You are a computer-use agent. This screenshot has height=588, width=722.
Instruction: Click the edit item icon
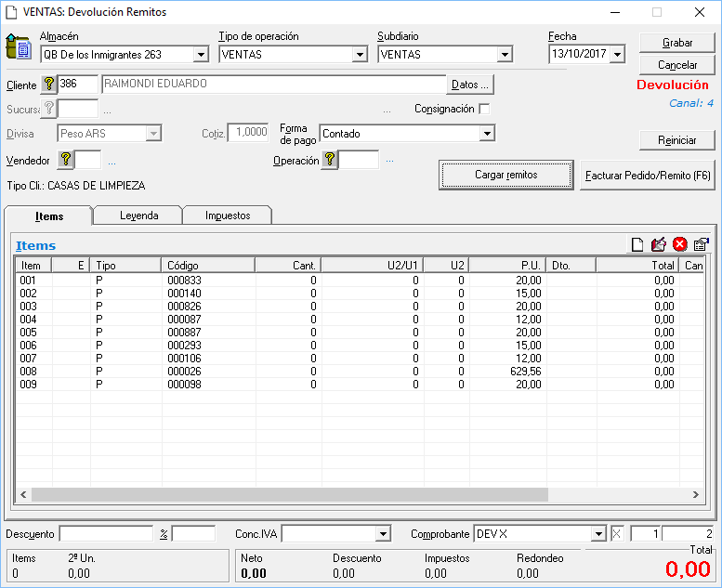pyautogui.click(x=659, y=245)
